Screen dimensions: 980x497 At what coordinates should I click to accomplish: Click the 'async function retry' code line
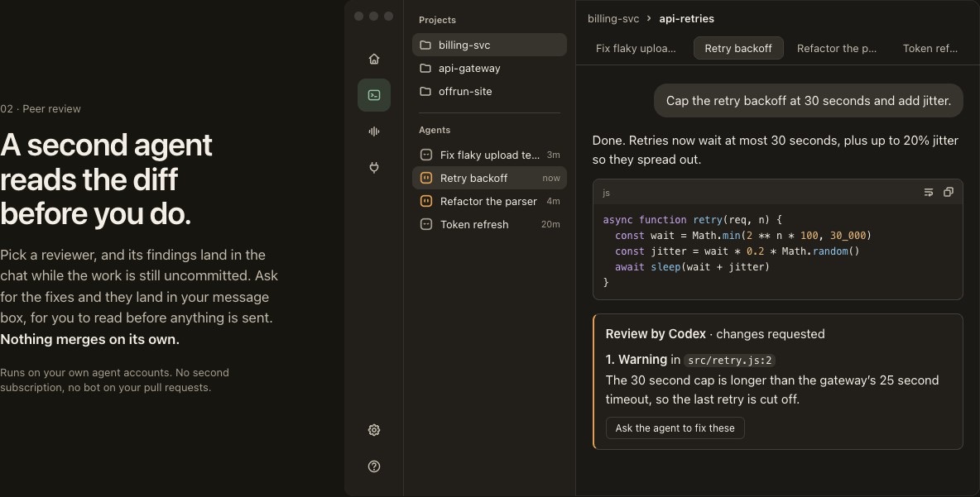(x=693, y=220)
